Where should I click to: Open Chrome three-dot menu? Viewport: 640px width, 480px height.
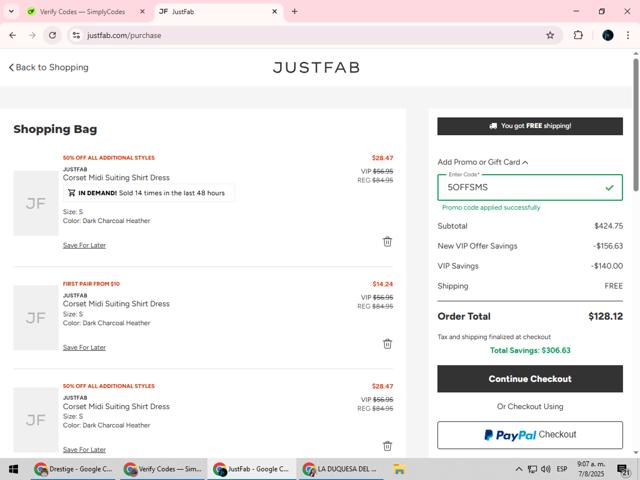click(628, 36)
